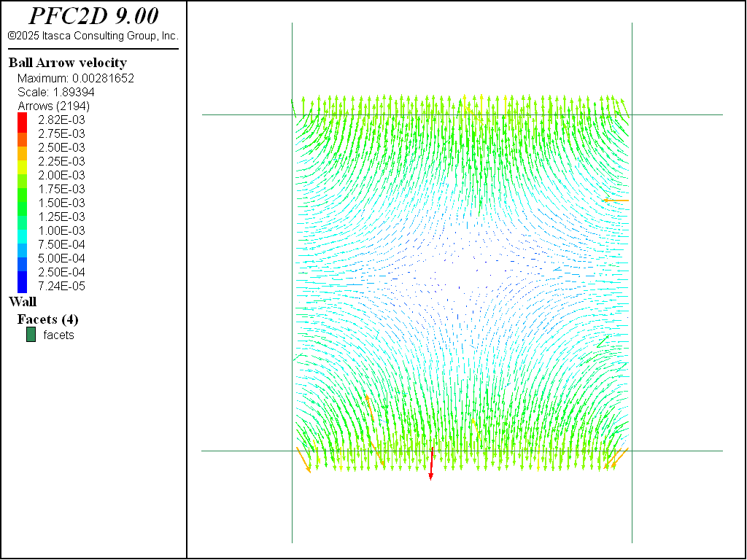Image resolution: width=747 pixels, height=560 pixels.
Task: Select the yellow 2.25E-03 legend color
Action: coord(22,161)
